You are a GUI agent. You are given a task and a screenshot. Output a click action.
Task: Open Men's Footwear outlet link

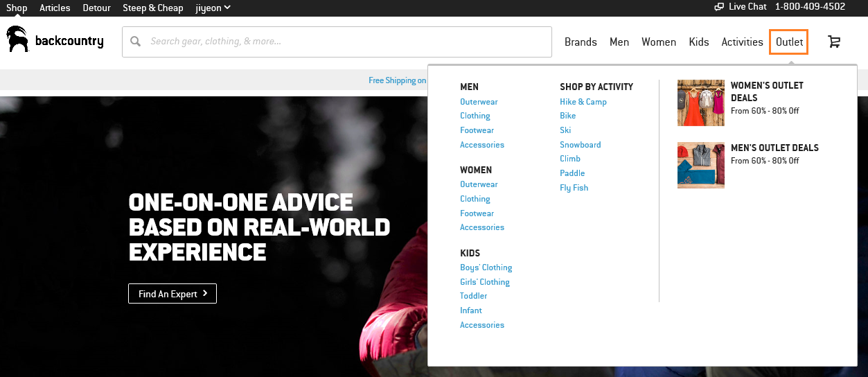(x=477, y=130)
